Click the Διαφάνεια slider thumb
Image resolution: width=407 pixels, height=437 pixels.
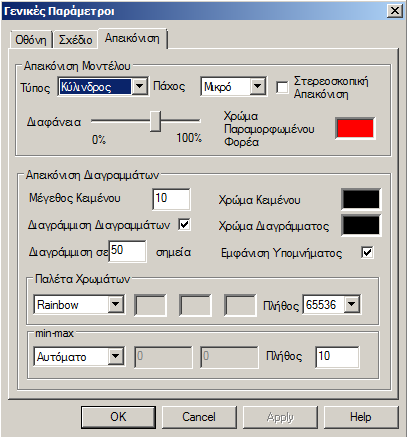point(155,121)
